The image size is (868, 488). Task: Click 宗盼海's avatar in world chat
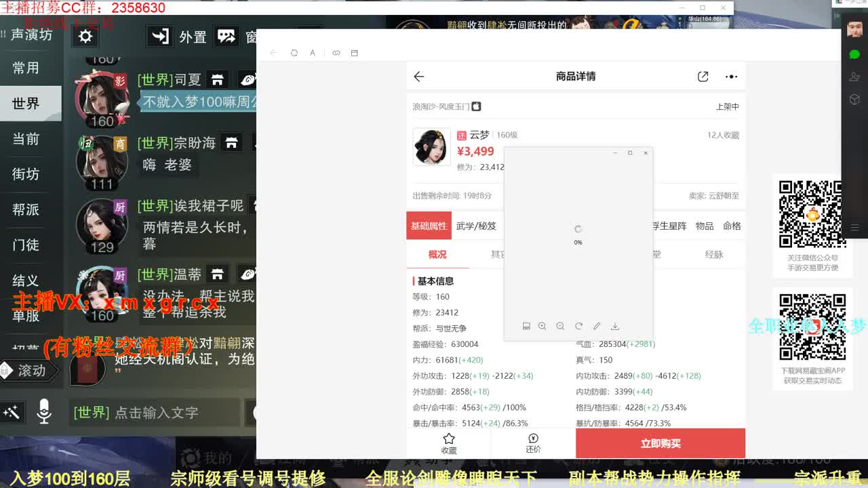pos(102,160)
